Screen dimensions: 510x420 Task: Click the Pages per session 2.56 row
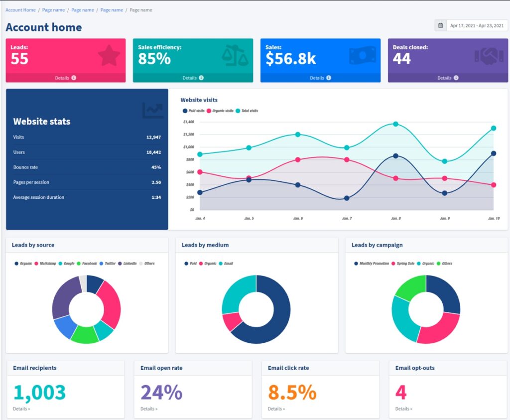click(87, 182)
